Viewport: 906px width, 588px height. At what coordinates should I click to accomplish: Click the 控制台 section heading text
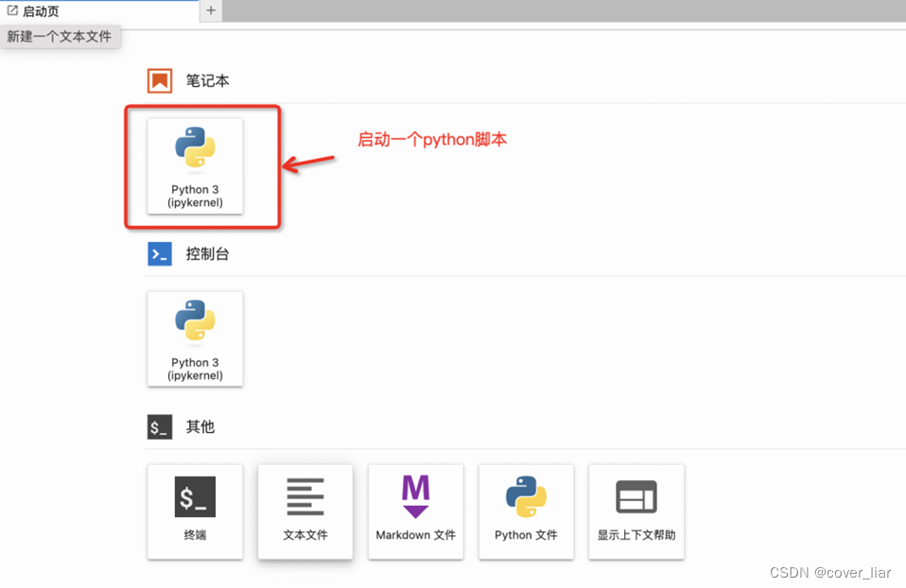(207, 253)
